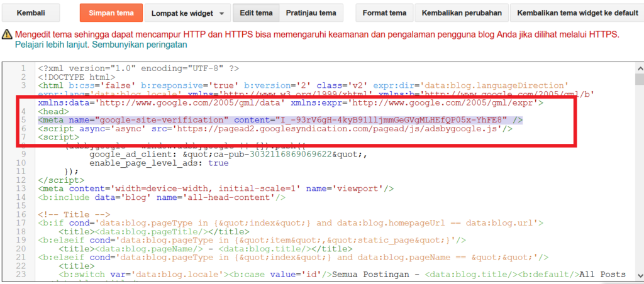Click line number 13 in gutter
Screen dimensions: 644x284
coord(21,188)
